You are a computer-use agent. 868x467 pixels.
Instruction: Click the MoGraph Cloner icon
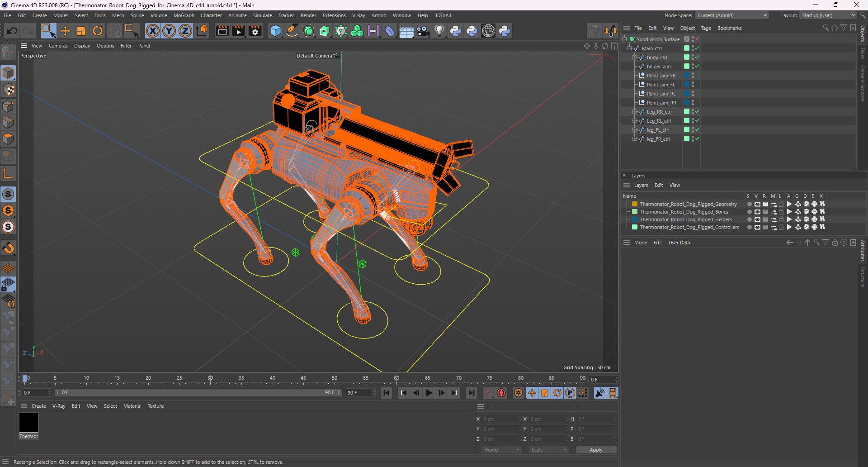click(357, 31)
